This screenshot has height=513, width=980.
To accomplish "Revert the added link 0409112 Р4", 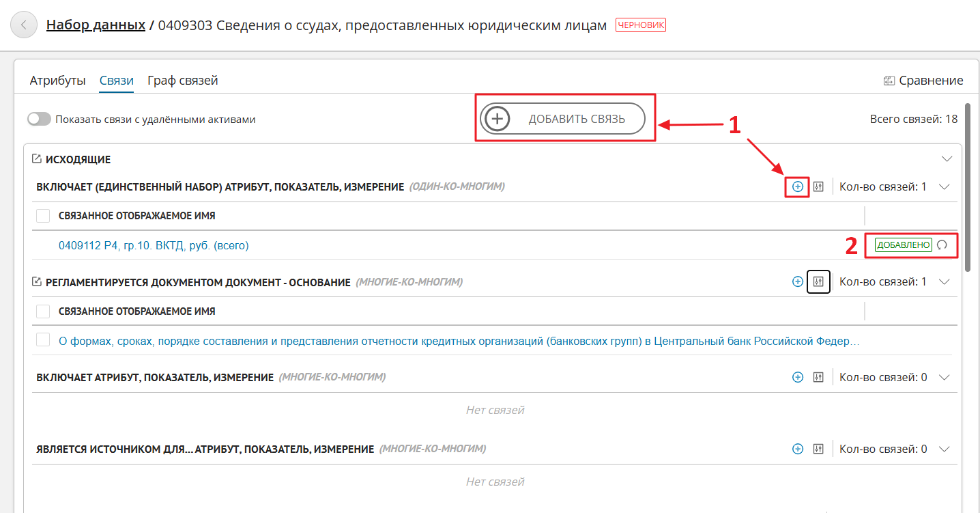I will point(942,245).
